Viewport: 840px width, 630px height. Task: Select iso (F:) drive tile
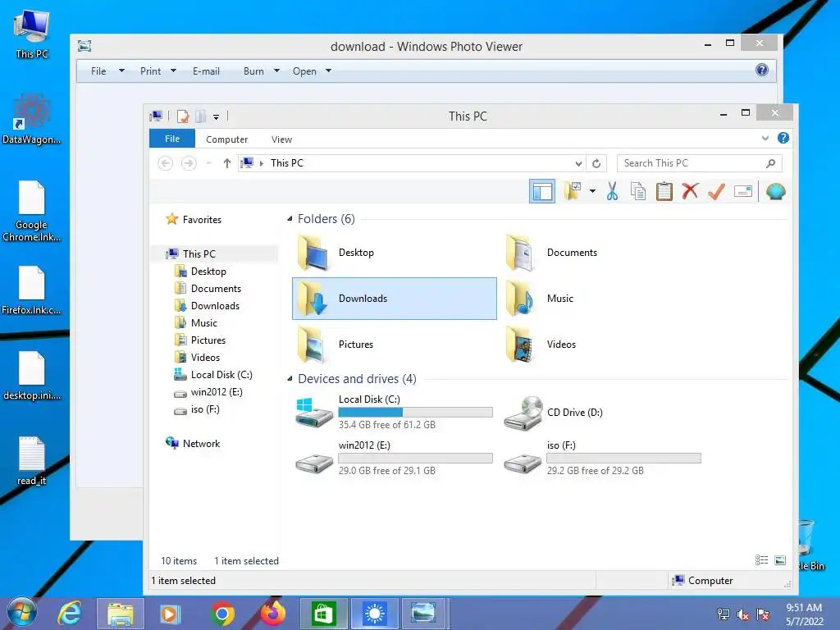(x=603, y=458)
